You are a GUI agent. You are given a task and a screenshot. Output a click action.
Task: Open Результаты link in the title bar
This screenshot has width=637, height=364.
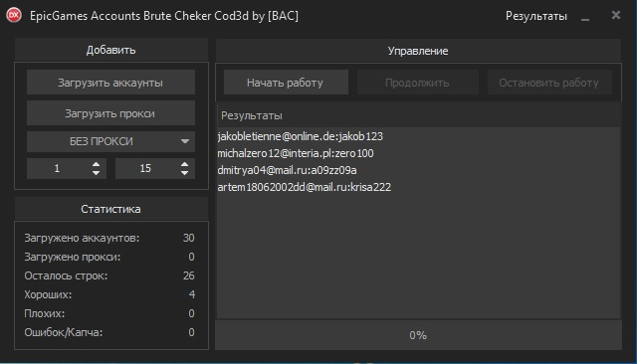[536, 16]
